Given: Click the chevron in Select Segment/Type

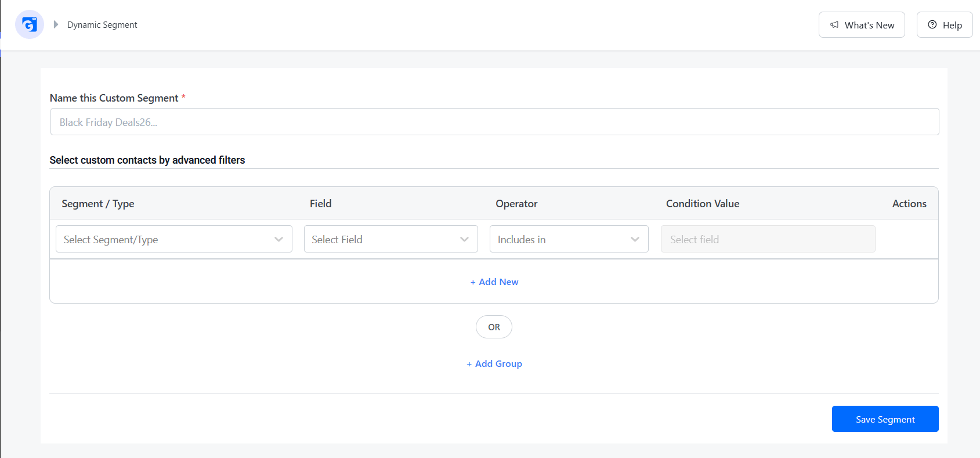Looking at the screenshot, I should pos(279,239).
